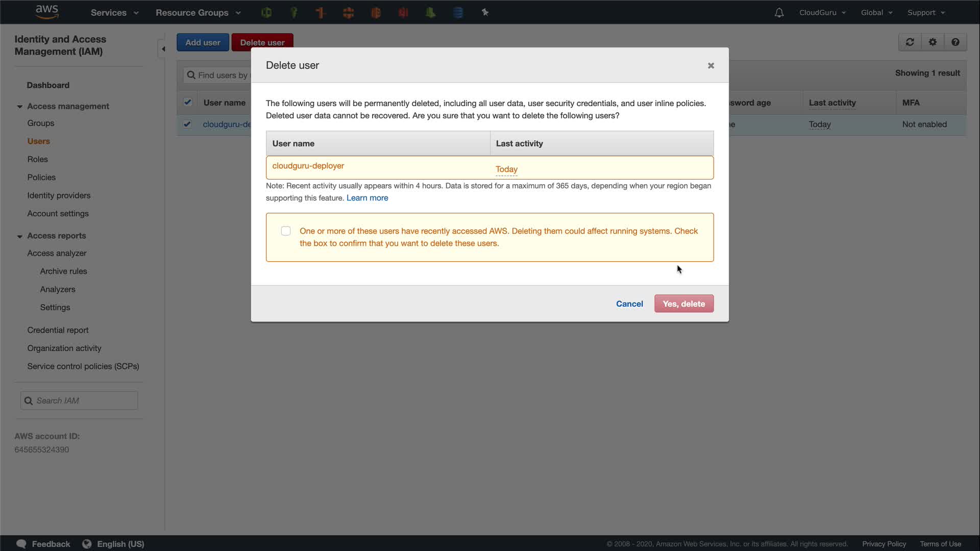The width and height of the screenshot is (980, 551).
Task: Uncheck the cloudguru-deployer row checkbox
Action: click(x=187, y=124)
